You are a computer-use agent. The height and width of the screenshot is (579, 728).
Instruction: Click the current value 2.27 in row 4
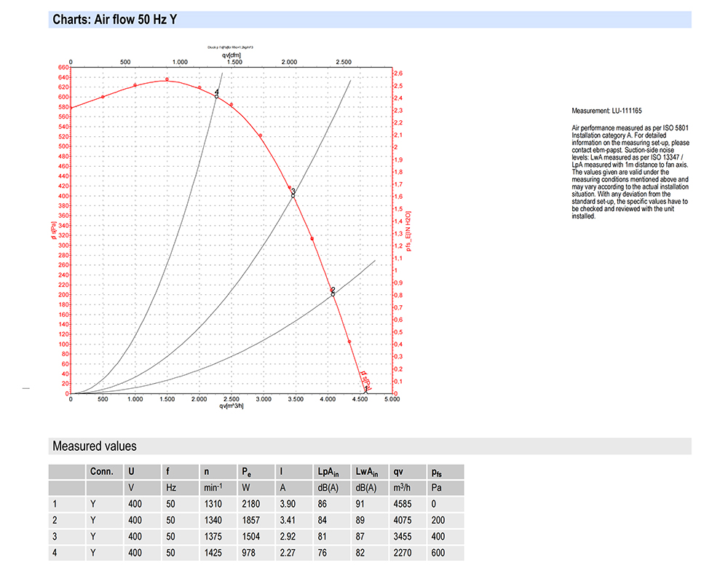point(285,554)
